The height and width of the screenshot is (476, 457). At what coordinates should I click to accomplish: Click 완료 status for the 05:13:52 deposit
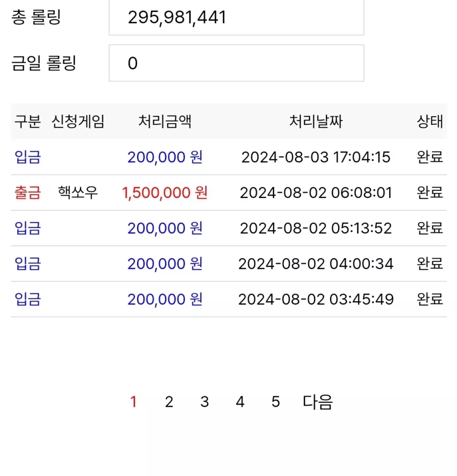pyautogui.click(x=430, y=228)
